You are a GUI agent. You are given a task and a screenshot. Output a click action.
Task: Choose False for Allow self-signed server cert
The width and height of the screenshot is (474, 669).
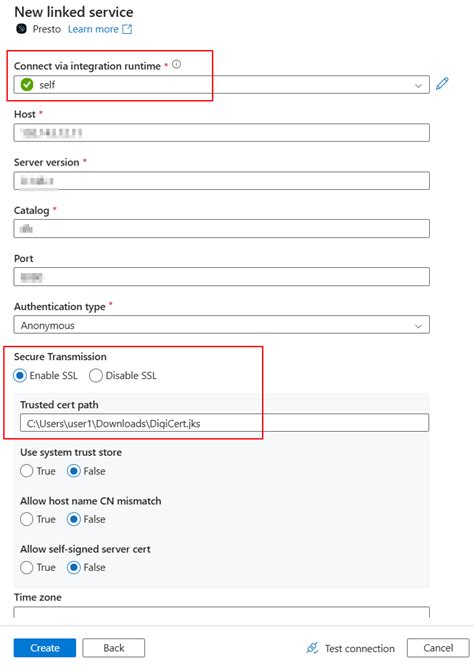[73, 567]
